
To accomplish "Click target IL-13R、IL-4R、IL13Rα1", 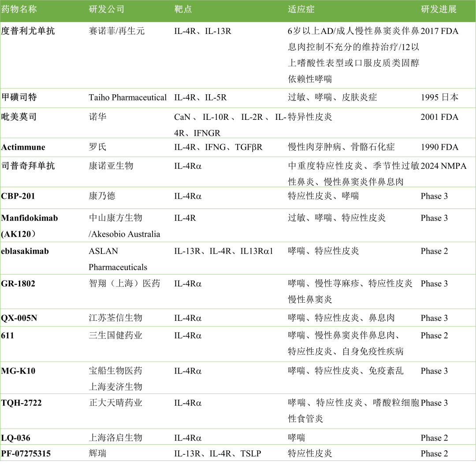I will pyautogui.click(x=224, y=251).
